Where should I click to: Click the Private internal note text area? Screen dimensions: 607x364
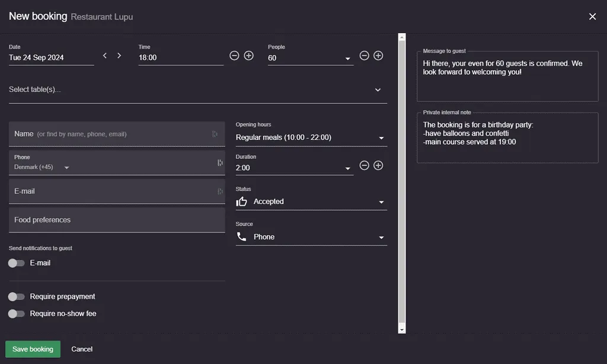(x=507, y=138)
